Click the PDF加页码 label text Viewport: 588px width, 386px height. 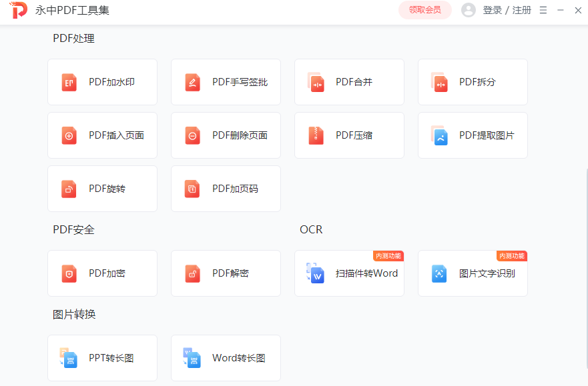click(235, 189)
